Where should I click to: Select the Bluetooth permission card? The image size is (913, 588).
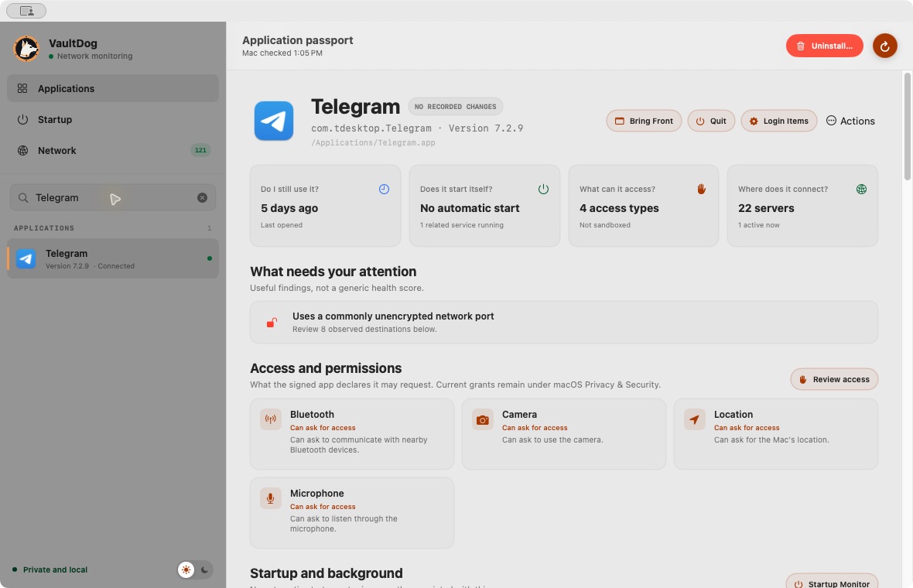pos(352,434)
